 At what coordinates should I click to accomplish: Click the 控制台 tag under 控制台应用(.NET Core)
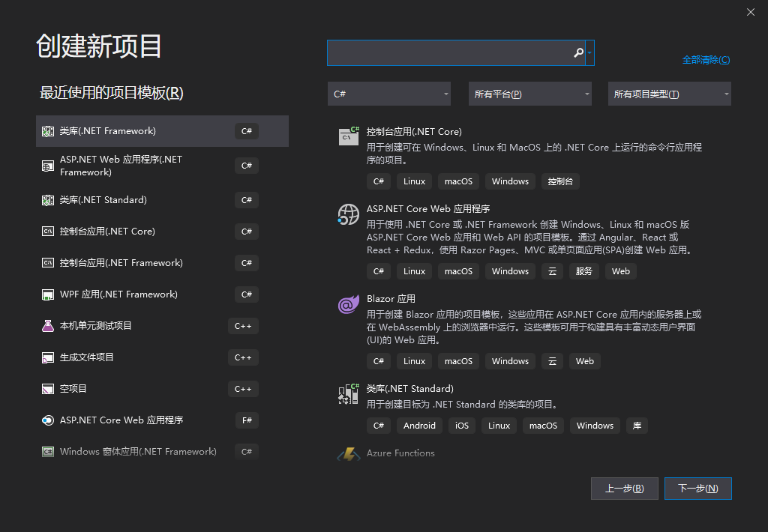tap(560, 181)
